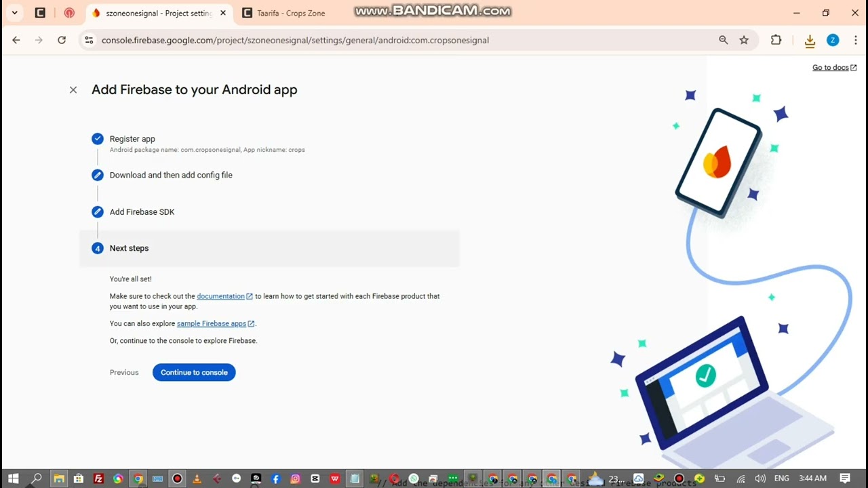Select the Next steps step header
The width and height of the screenshot is (868, 488).
[269, 248]
